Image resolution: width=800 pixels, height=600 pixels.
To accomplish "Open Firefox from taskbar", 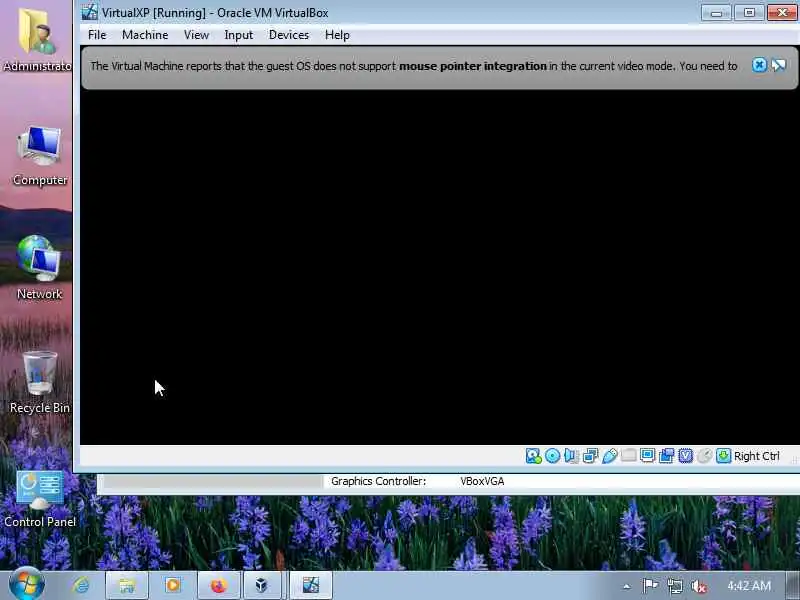I will [218, 585].
